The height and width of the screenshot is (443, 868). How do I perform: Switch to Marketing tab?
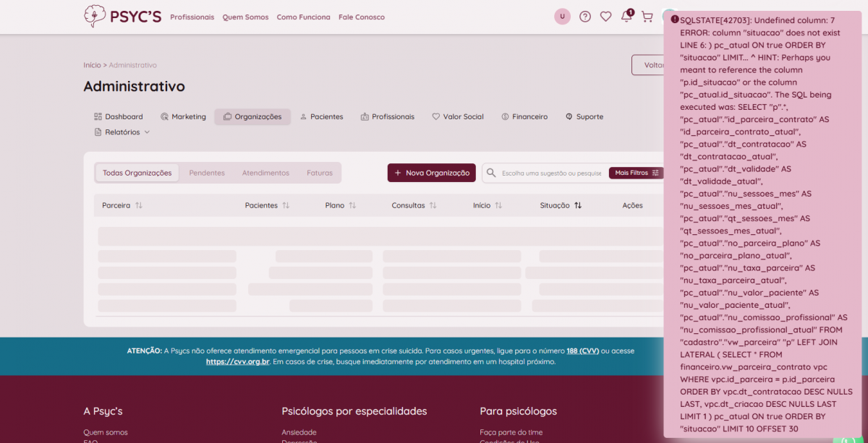pyautogui.click(x=183, y=116)
